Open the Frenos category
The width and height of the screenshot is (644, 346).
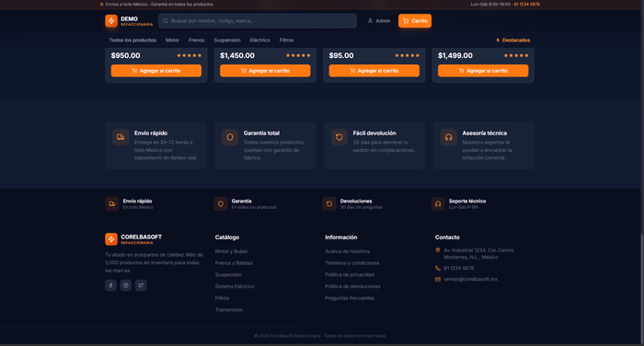coord(196,40)
